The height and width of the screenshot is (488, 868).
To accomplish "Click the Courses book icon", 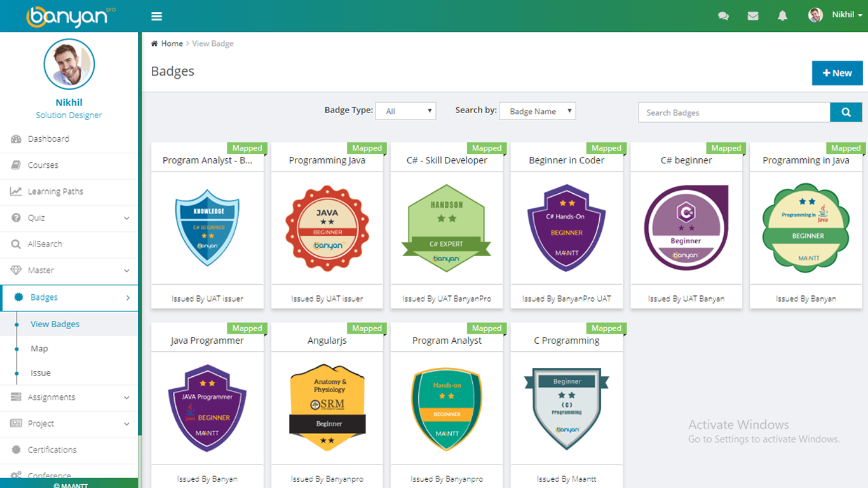I will (16, 165).
